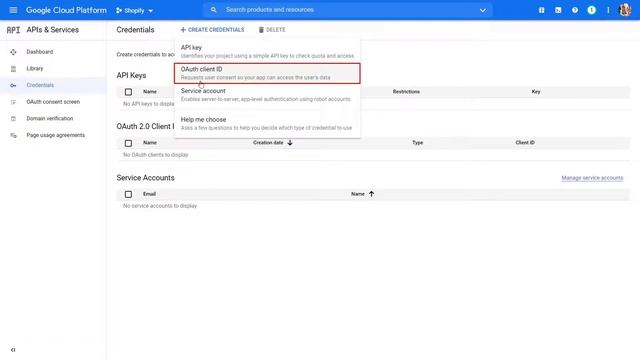Open the user account avatar
This screenshot has width=640, height=360.
coord(625,10)
